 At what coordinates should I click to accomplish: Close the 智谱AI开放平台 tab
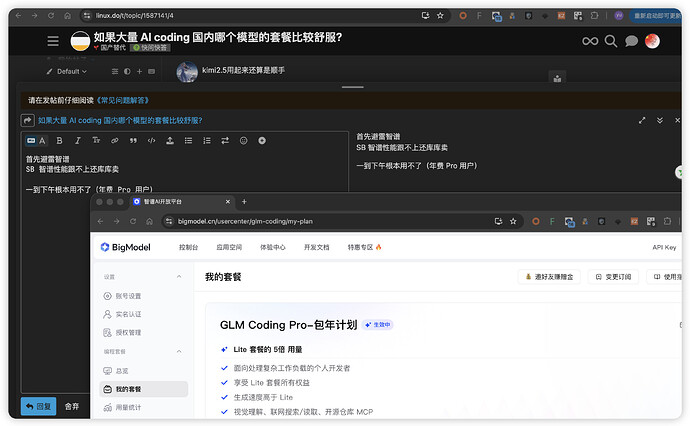pos(228,202)
